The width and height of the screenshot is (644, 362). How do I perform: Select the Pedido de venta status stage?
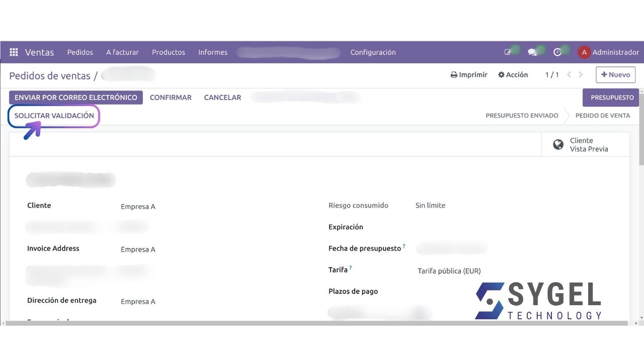coord(602,116)
